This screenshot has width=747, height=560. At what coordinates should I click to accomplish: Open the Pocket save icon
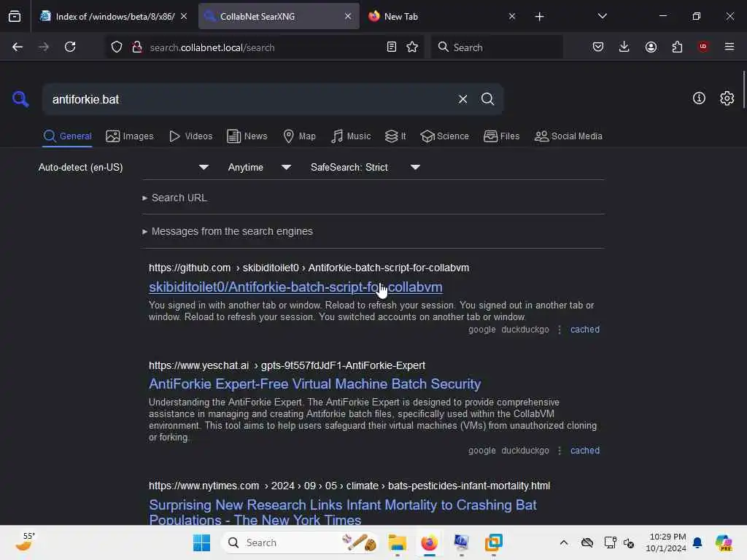(598, 47)
